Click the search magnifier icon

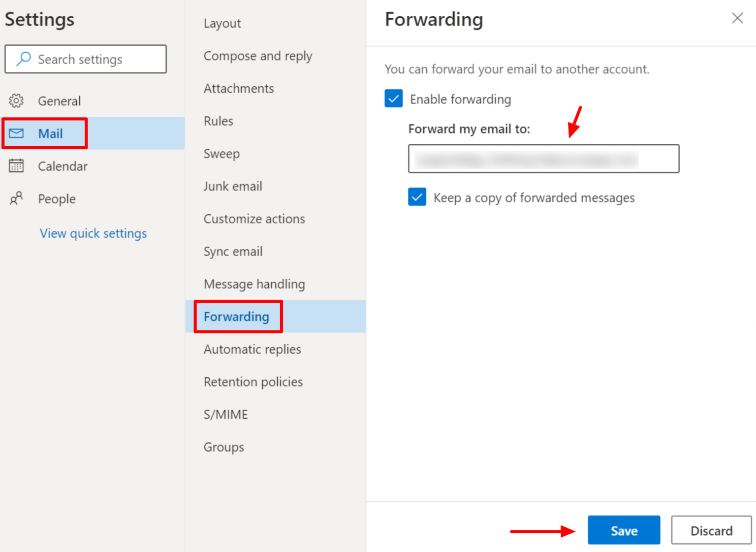[x=23, y=59]
